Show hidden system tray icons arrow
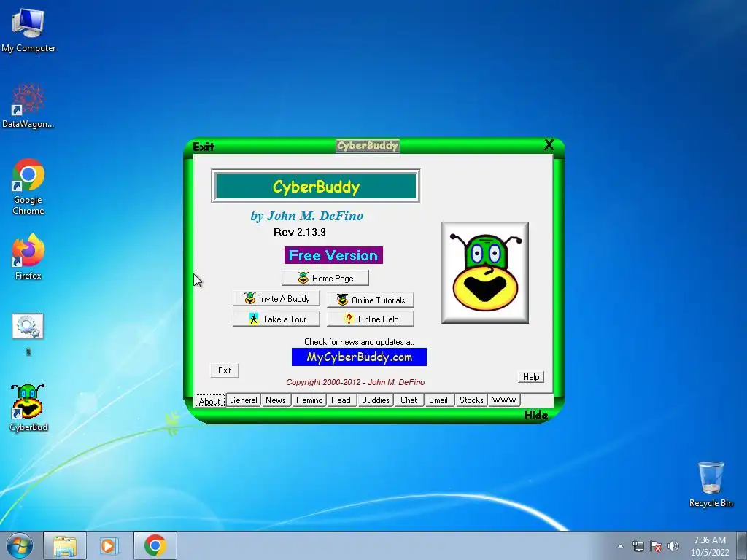 click(620, 546)
